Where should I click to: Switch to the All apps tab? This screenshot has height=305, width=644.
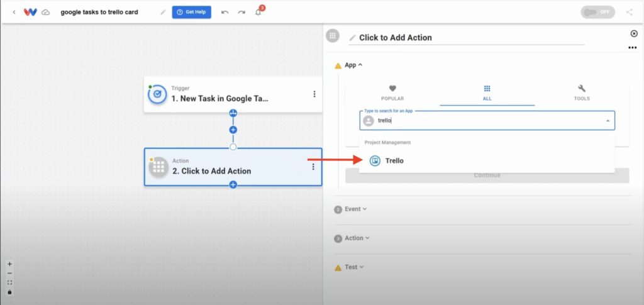[487, 93]
